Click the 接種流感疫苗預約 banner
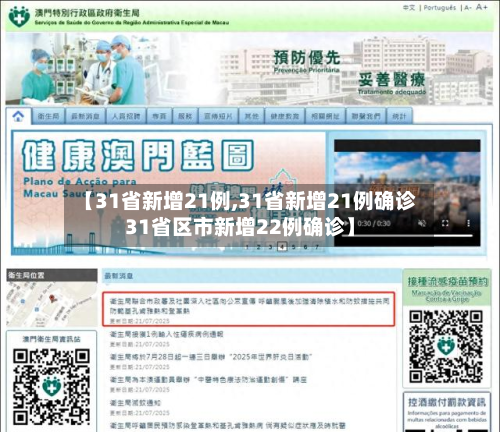This screenshot has width=500, height=432. (x=447, y=288)
